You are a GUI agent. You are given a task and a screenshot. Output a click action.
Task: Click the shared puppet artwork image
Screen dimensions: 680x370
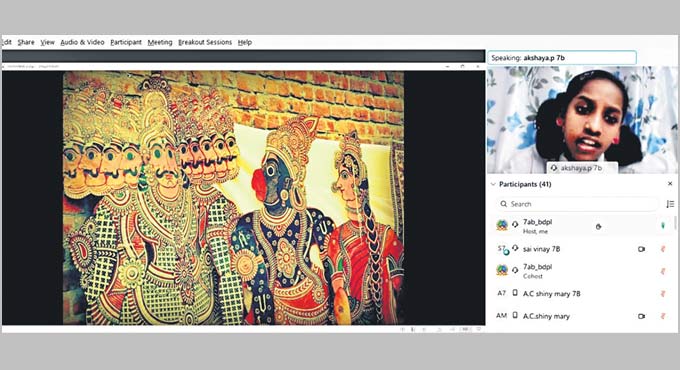point(233,198)
